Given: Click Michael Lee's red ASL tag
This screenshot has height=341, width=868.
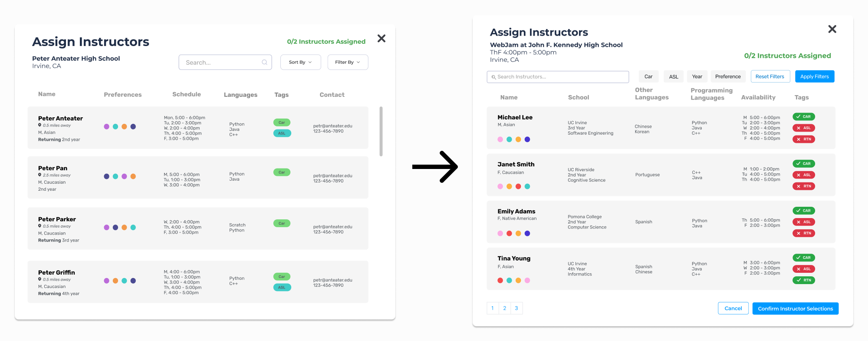Looking at the screenshot, I should [804, 128].
